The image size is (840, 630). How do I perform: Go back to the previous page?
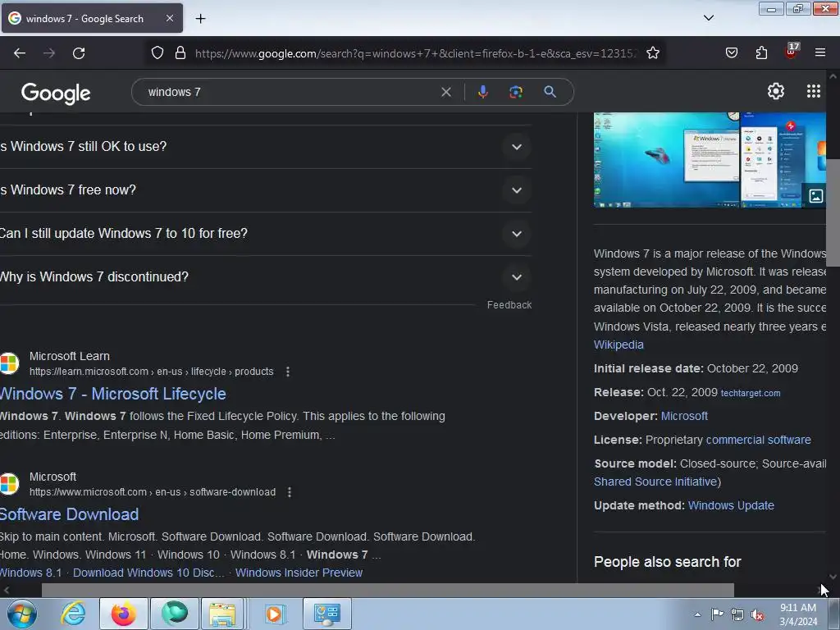20,53
